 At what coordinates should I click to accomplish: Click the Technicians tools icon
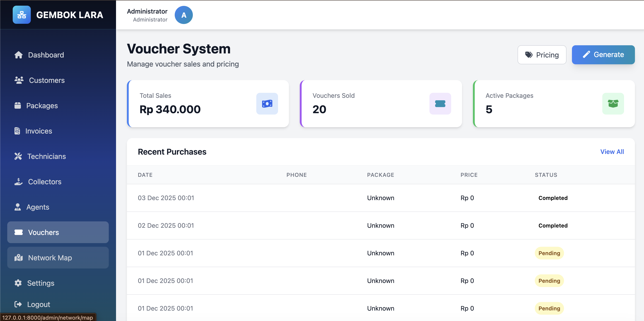point(18,156)
